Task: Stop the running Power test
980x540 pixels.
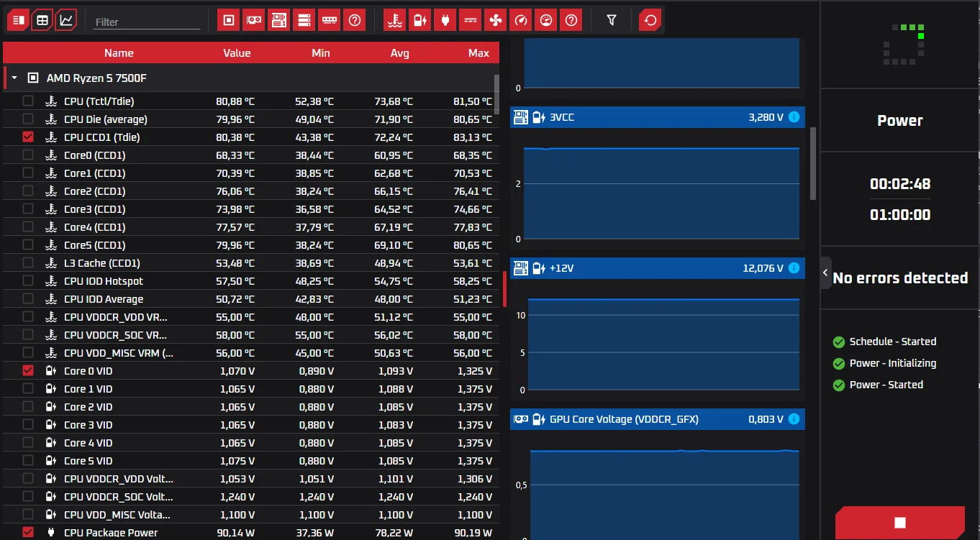Action: (899, 523)
